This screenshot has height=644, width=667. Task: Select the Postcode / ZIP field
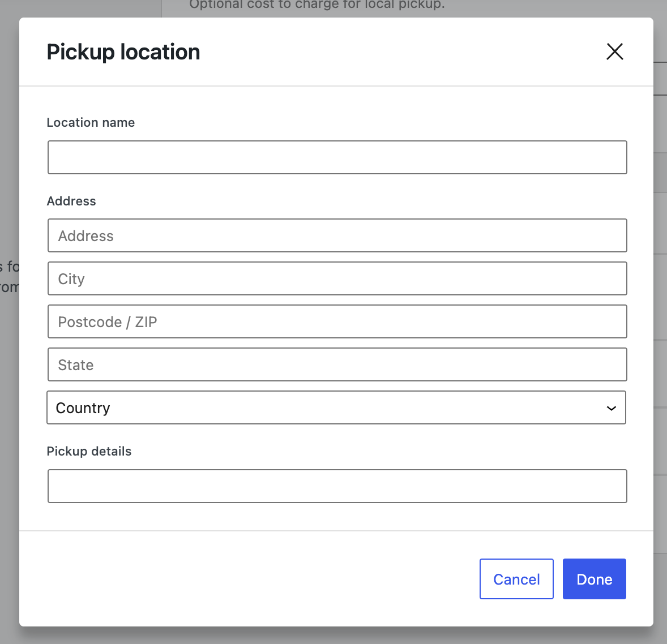336,321
